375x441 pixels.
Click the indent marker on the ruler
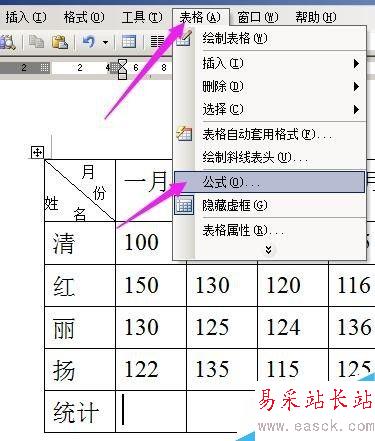pos(122,68)
